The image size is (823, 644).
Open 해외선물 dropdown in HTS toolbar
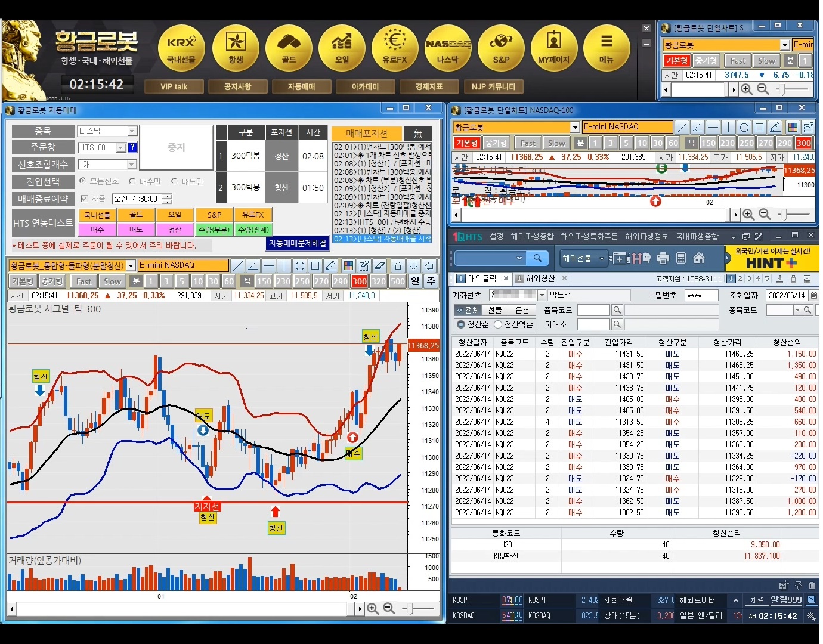coord(583,258)
